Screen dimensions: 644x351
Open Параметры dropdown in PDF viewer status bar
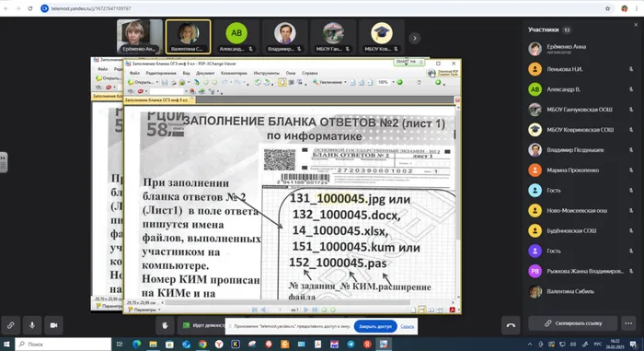tap(144, 310)
